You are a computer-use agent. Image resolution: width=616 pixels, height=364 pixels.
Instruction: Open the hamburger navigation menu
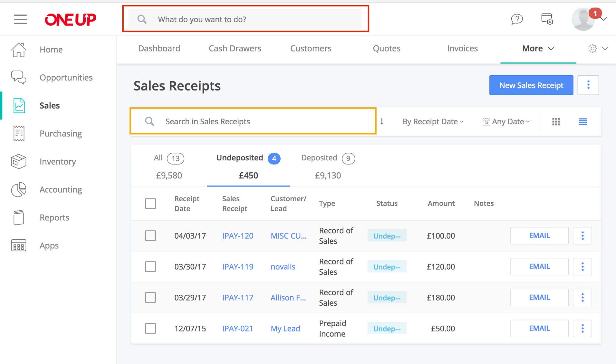coord(20,19)
